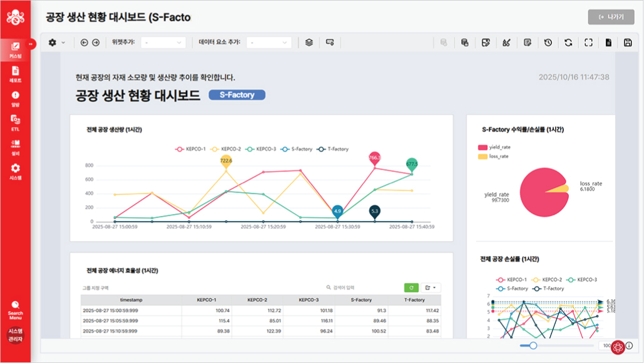The height and width of the screenshot is (363, 644).
Task: Open the 레포트 (report) section
Action: point(15,74)
